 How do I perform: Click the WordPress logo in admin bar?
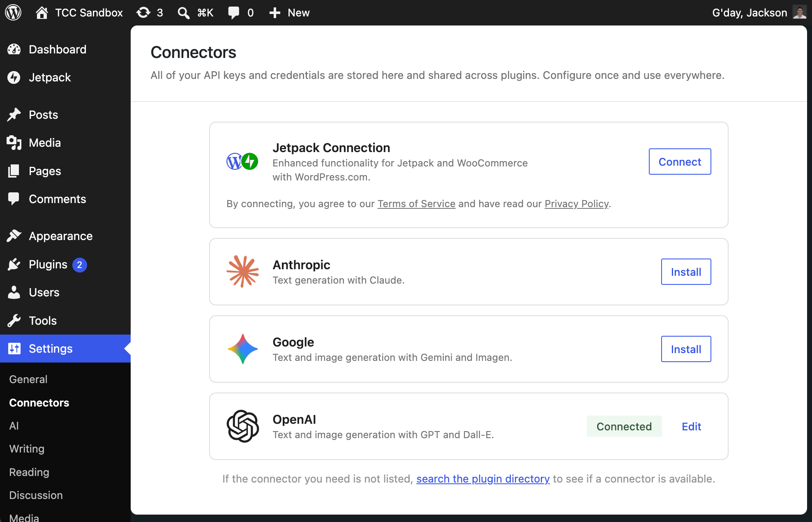13,12
